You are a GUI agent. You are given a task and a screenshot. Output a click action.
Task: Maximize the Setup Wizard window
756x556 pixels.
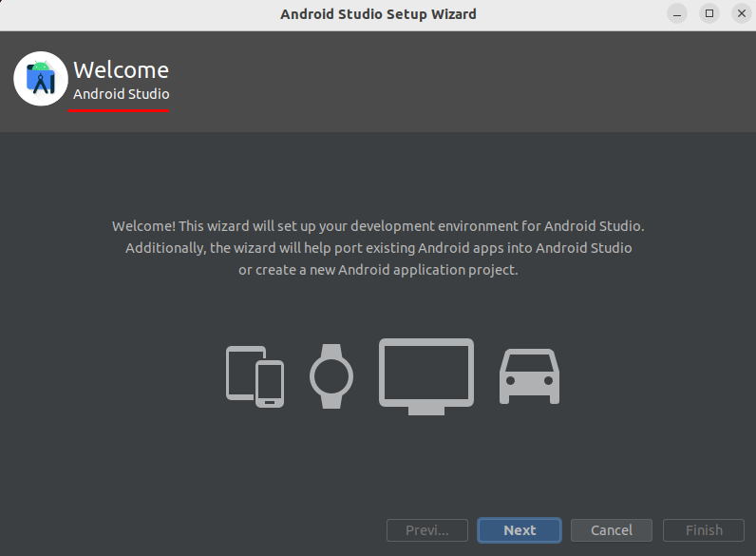709,13
